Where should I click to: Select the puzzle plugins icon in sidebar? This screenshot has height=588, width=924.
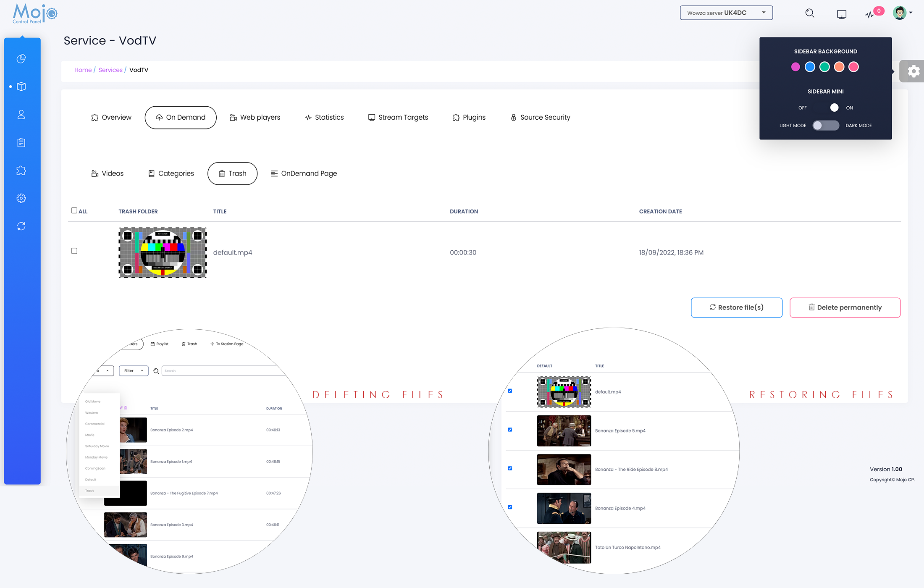[21, 171]
